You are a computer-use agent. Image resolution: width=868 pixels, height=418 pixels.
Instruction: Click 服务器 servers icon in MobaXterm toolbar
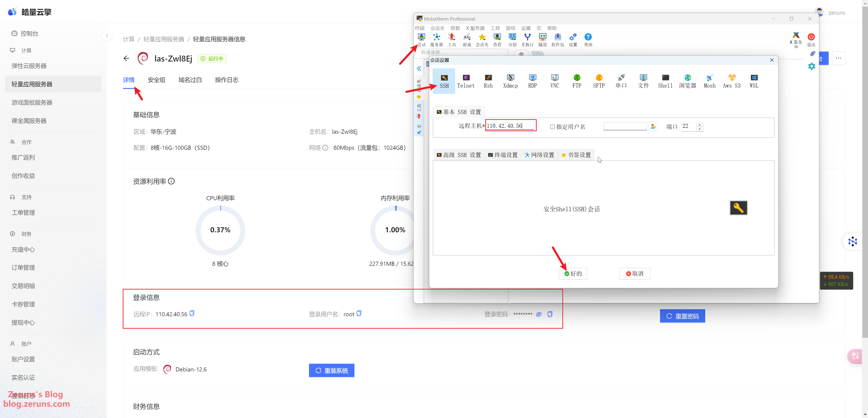coord(436,40)
